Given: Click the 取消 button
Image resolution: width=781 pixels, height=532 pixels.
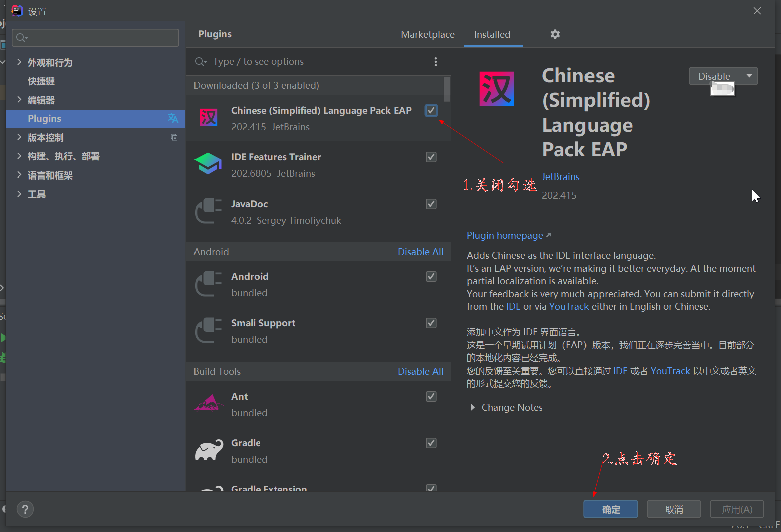Looking at the screenshot, I should pyautogui.click(x=674, y=509).
